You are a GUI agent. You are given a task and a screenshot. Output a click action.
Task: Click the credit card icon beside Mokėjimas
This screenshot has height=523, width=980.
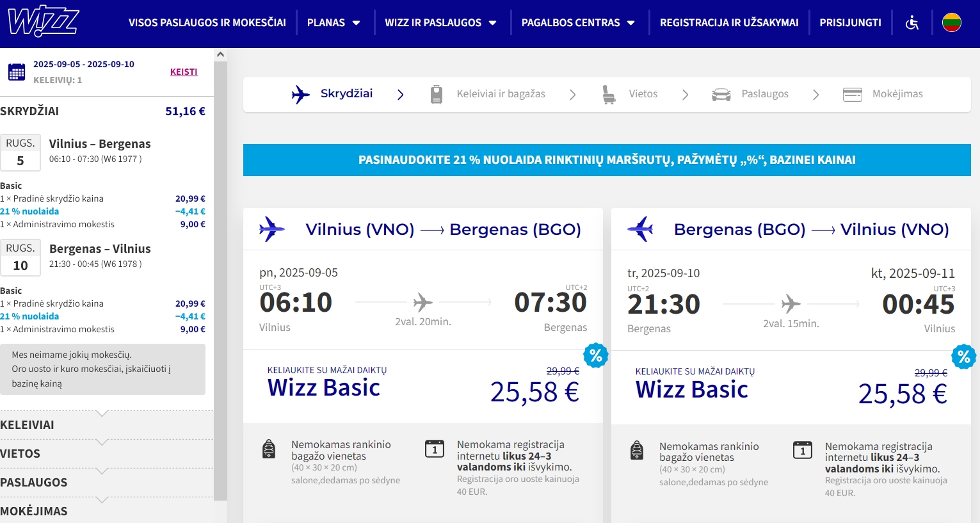tap(853, 95)
